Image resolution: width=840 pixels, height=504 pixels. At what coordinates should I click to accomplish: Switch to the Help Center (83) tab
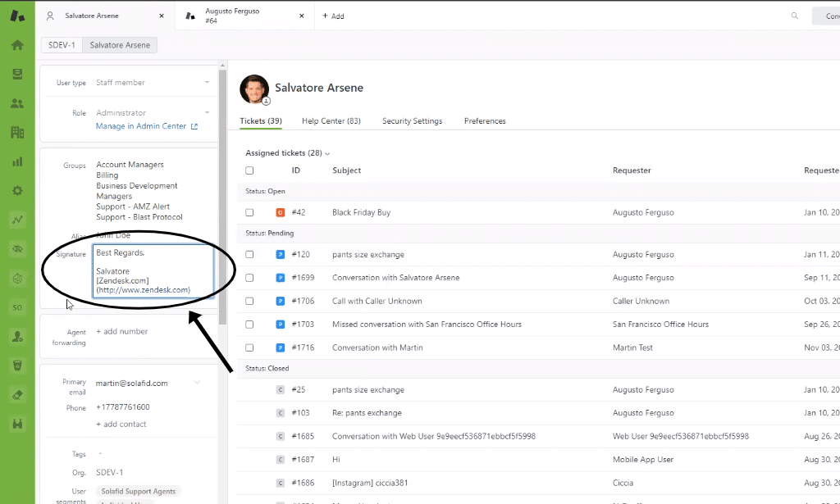(x=331, y=121)
